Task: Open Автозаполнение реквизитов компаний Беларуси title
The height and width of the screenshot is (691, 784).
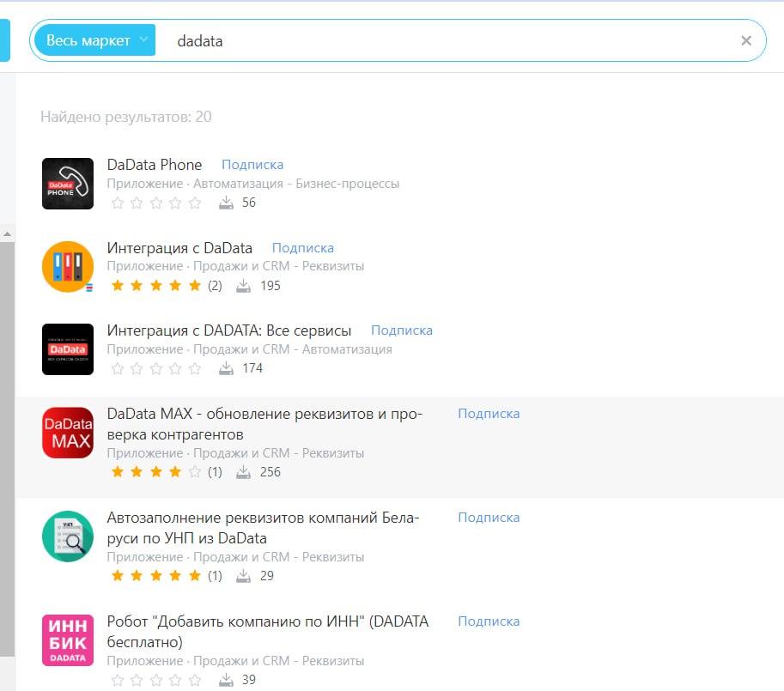Action: [x=263, y=528]
